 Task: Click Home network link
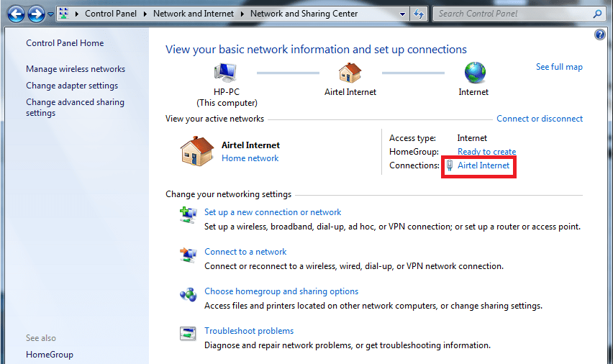coord(250,158)
